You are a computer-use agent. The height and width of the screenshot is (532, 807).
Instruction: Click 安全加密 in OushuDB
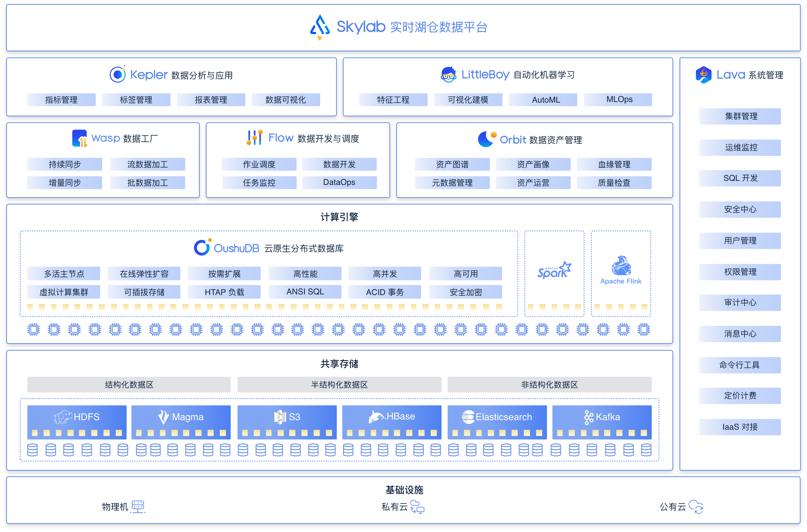coord(466,292)
